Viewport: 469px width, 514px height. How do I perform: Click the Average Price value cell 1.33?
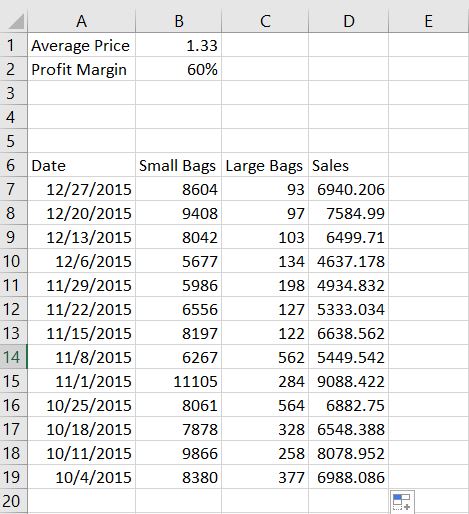pos(179,45)
